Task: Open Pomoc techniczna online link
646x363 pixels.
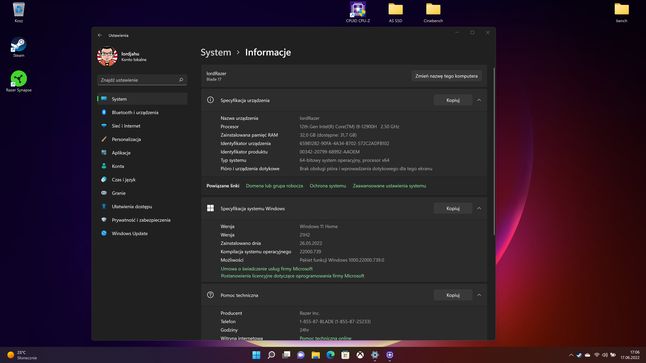Action: (x=325, y=338)
